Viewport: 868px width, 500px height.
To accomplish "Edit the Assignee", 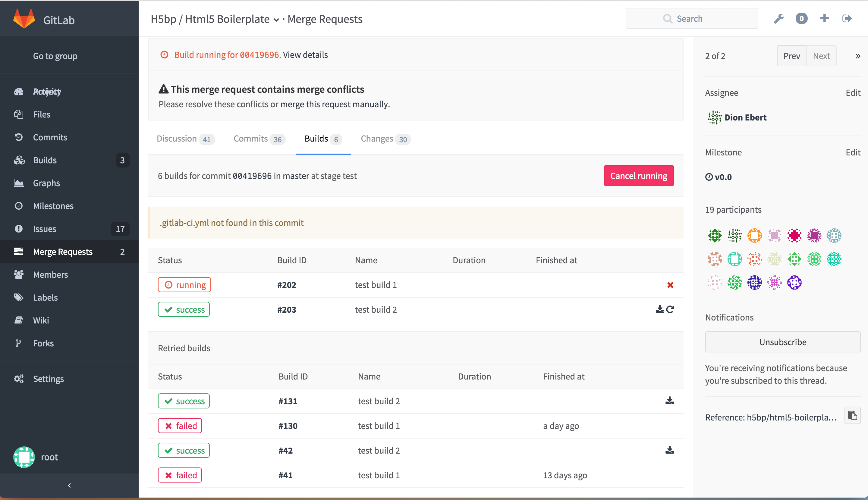I will (x=853, y=93).
